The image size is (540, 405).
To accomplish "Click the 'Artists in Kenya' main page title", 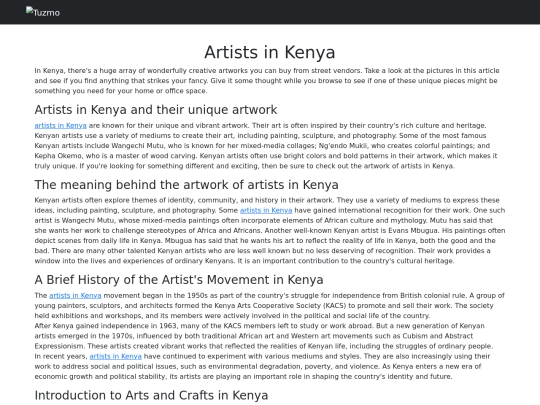I will [x=270, y=52].
